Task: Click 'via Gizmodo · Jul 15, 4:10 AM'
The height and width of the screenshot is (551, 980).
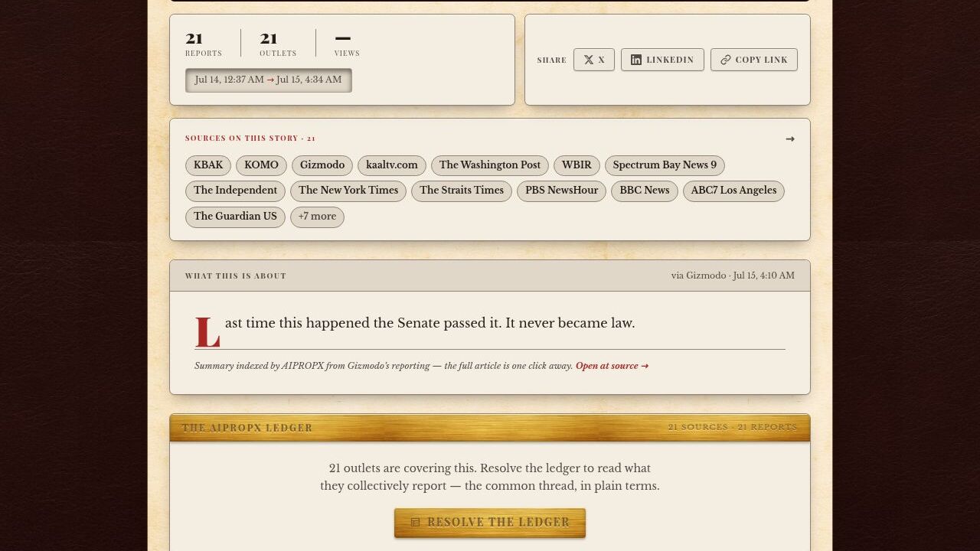Action: tap(733, 275)
